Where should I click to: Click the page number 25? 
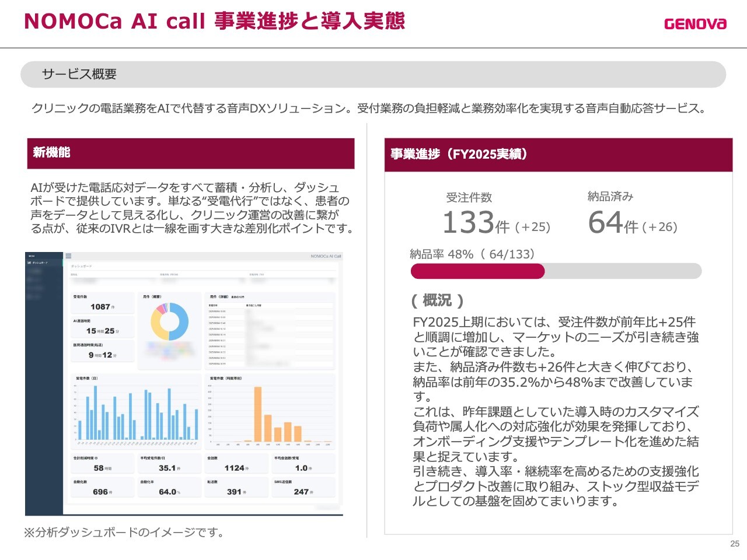pos(735,544)
